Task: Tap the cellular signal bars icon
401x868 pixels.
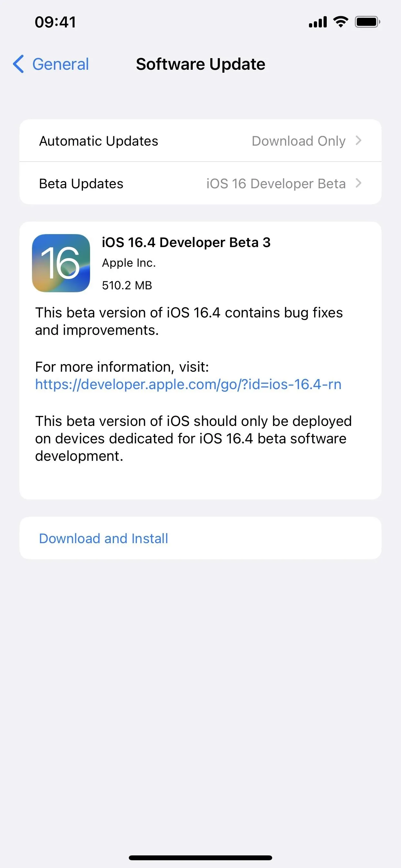Action: tap(318, 22)
